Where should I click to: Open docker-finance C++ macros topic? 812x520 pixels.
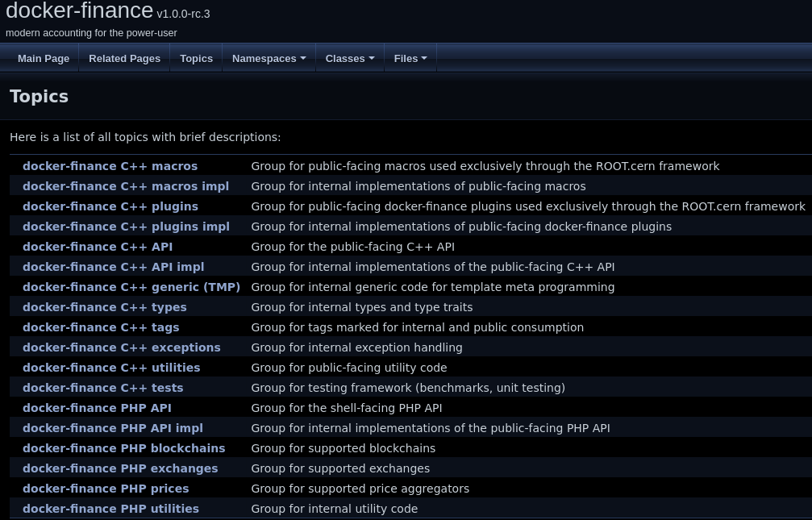(x=110, y=166)
